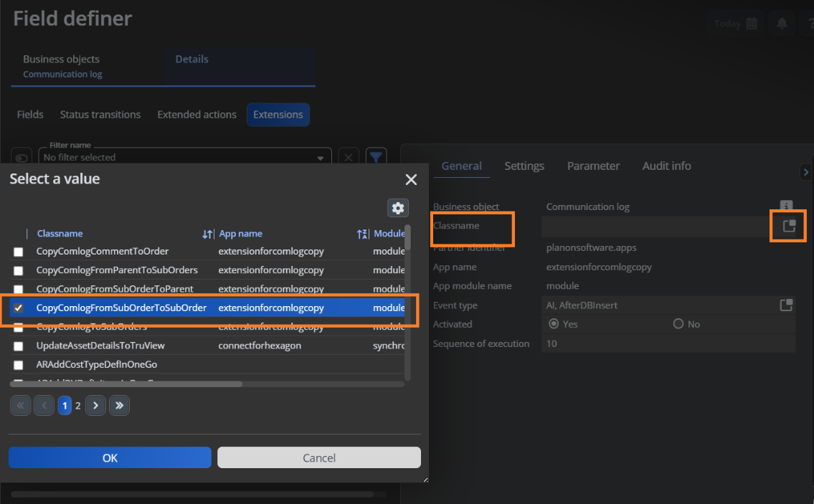Select the Activated No radio button
814x504 pixels.
[678, 324]
